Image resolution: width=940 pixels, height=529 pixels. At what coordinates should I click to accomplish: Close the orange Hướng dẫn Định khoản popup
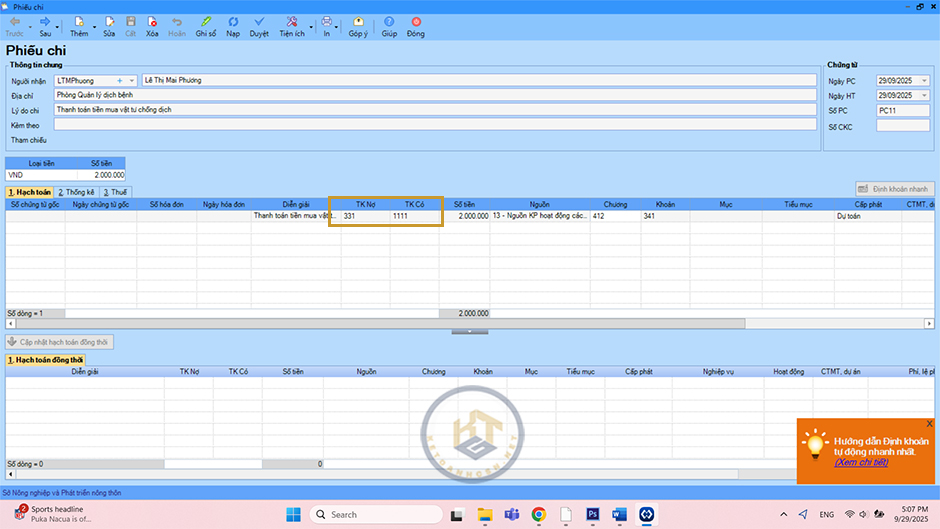[x=929, y=424]
